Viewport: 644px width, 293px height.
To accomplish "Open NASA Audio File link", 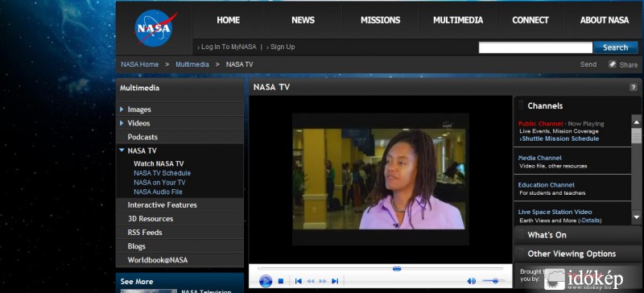I will [x=158, y=192].
